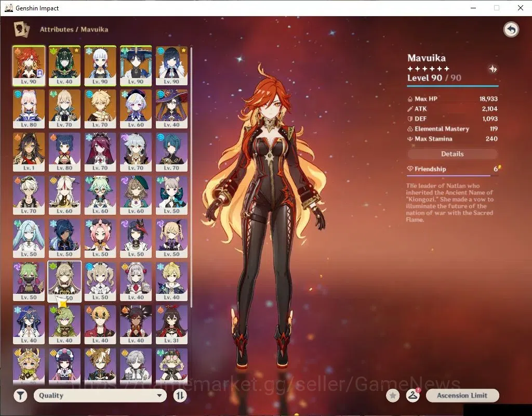Pick Kaeya's Lv. 50 portrait

click(64, 238)
